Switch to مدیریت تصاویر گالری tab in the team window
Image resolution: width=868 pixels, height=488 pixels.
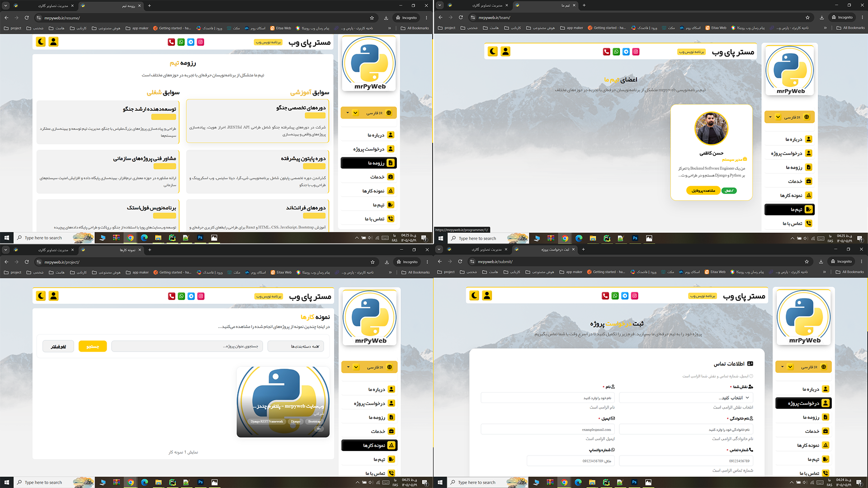click(487, 5)
